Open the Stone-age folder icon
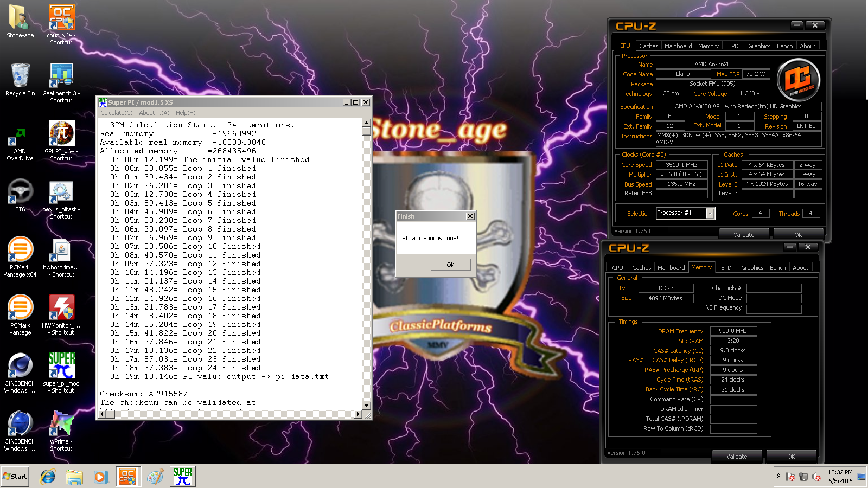 [x=20, y=22]
